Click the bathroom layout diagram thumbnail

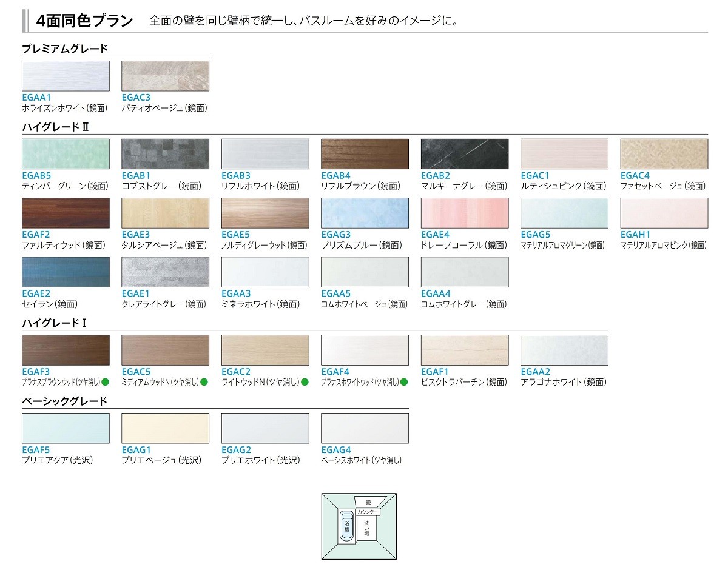pyautogui.click(x=359, y=526)
